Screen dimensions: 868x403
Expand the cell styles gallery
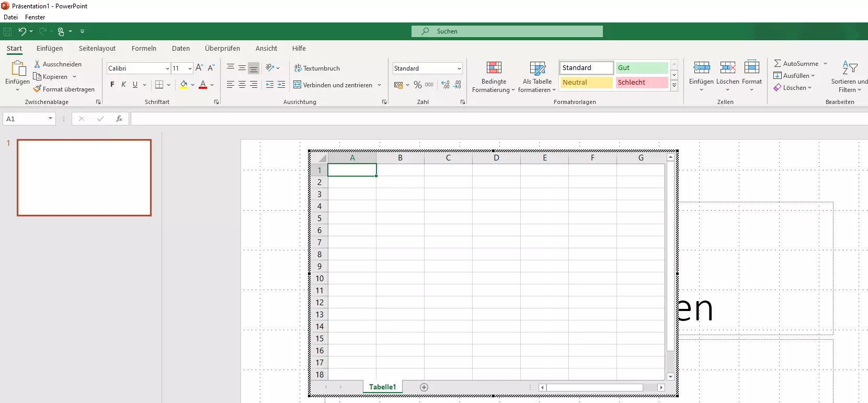[674, 86]
